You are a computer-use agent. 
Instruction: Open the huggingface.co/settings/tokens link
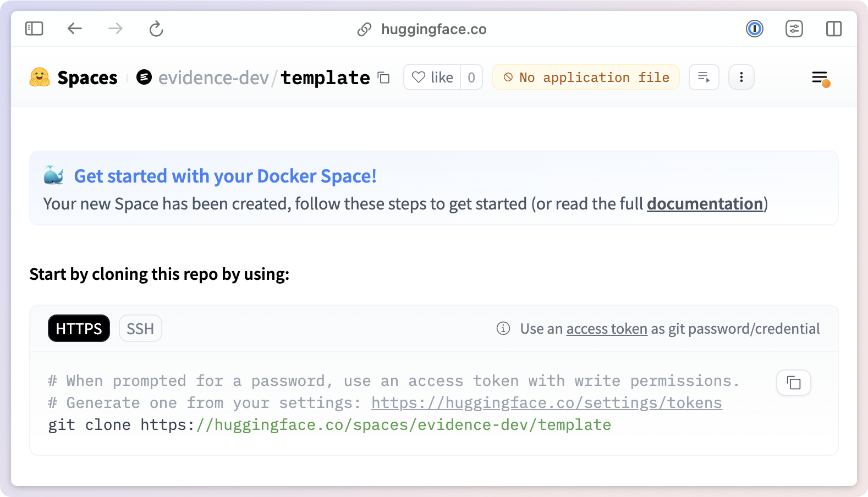tap(546, 403)
